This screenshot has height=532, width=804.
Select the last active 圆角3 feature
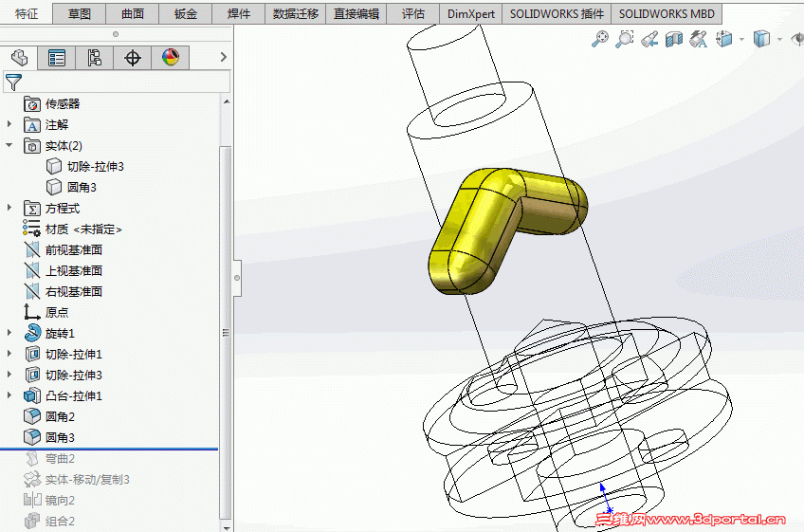pos(49,437)
